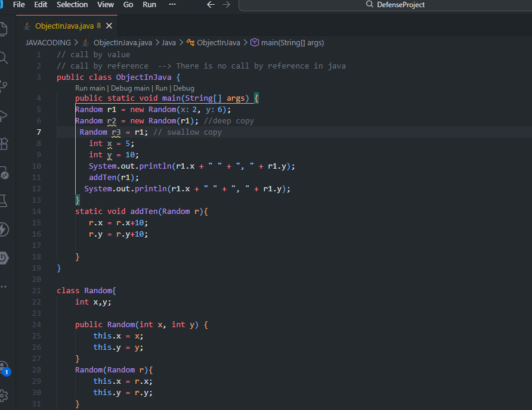Screen dimensions: 532x410
Task: Expand the overflow menu in menu bar
Action: click(x=172, y=5)
